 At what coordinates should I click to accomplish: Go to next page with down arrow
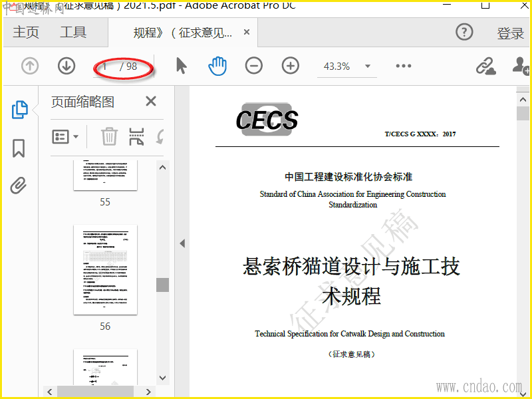point(66,66)
